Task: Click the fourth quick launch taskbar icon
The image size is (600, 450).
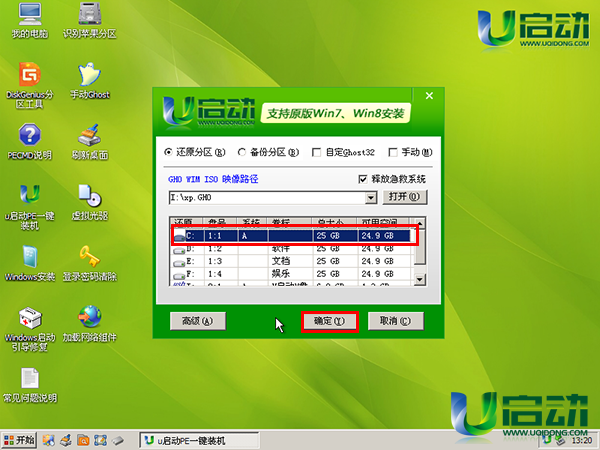Action: coord(100,440)
